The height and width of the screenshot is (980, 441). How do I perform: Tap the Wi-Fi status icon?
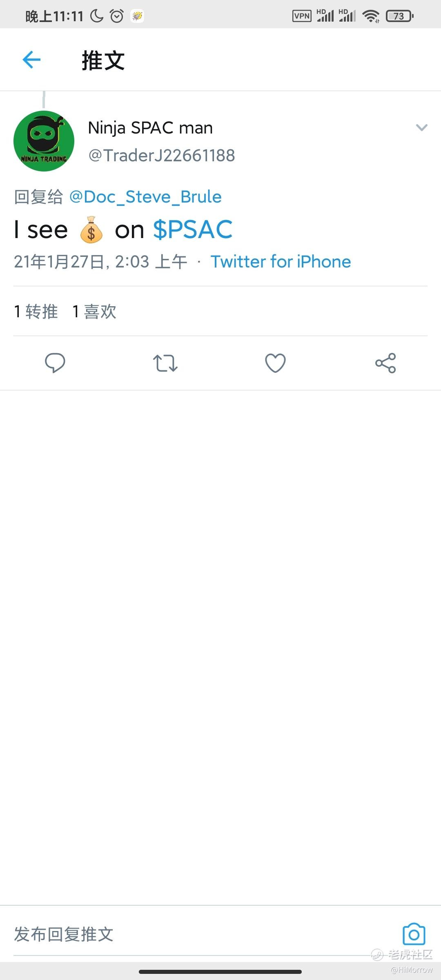[371, 16]
